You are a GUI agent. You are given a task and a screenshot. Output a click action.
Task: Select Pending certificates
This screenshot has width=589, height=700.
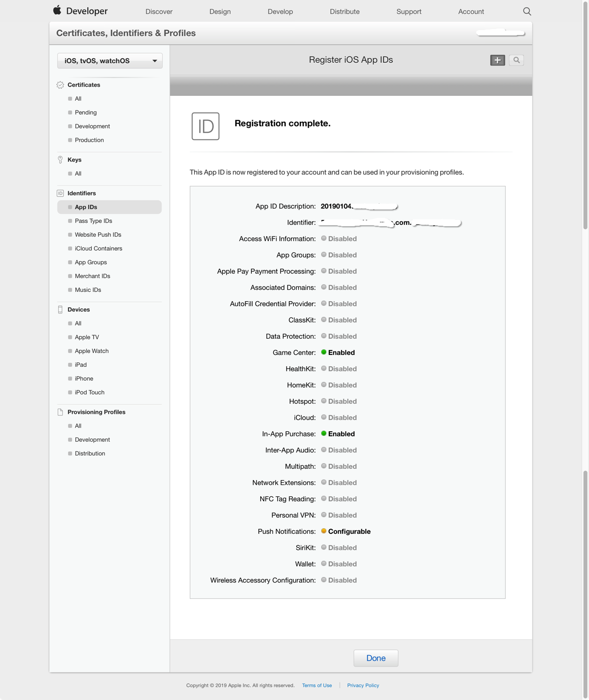[x=86, y=112]
